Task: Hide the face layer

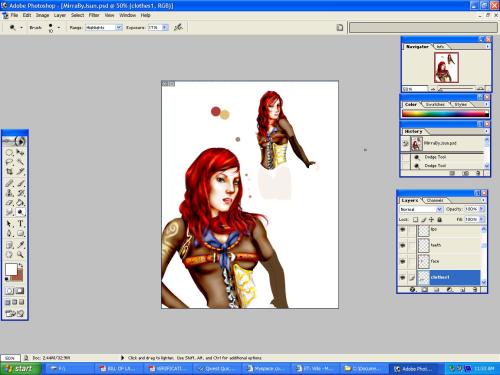Action: 403,261
